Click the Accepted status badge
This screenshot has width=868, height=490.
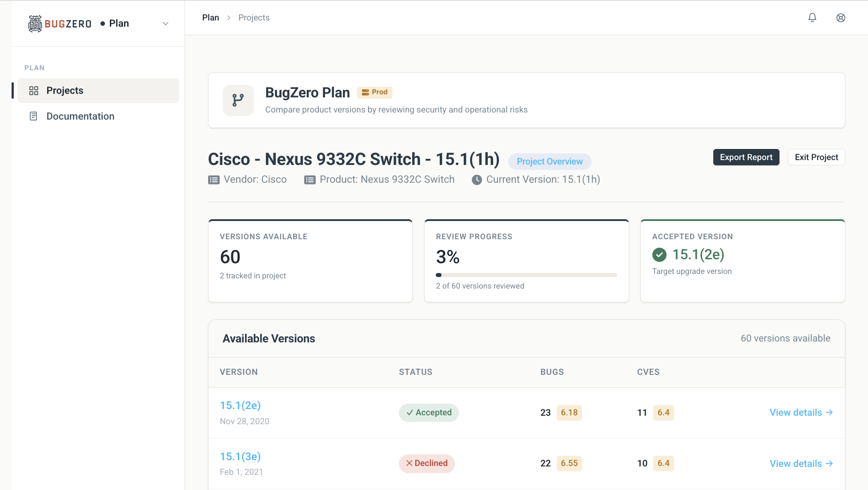tap(429, 413)
